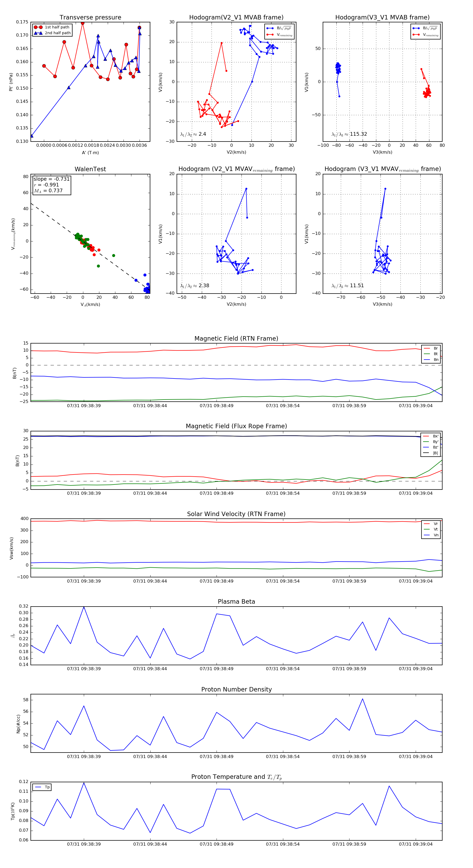Select the "Bz'" legend entry
The width and height of the screenshot is (473, 868).
pos(431,447)
